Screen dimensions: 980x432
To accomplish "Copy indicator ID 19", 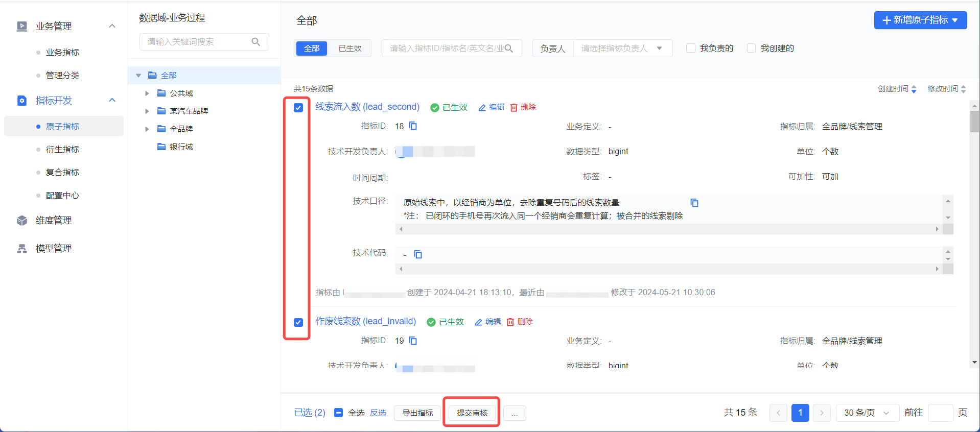I will (413, 341).
